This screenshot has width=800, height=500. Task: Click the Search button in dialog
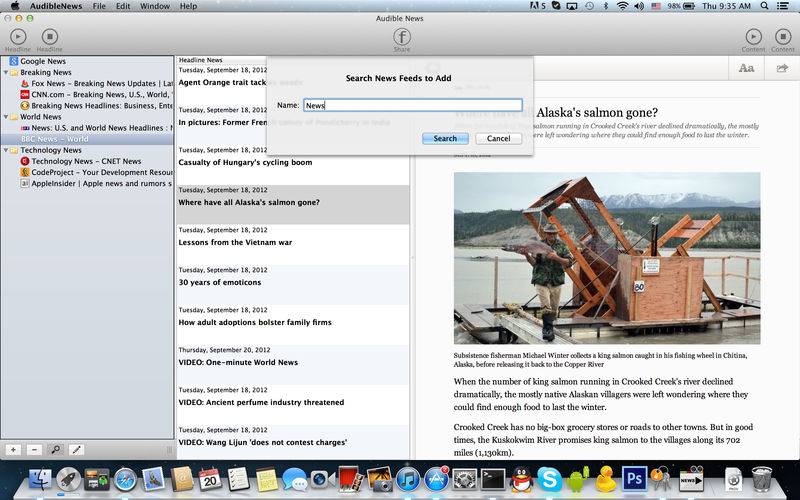[445, 138]
